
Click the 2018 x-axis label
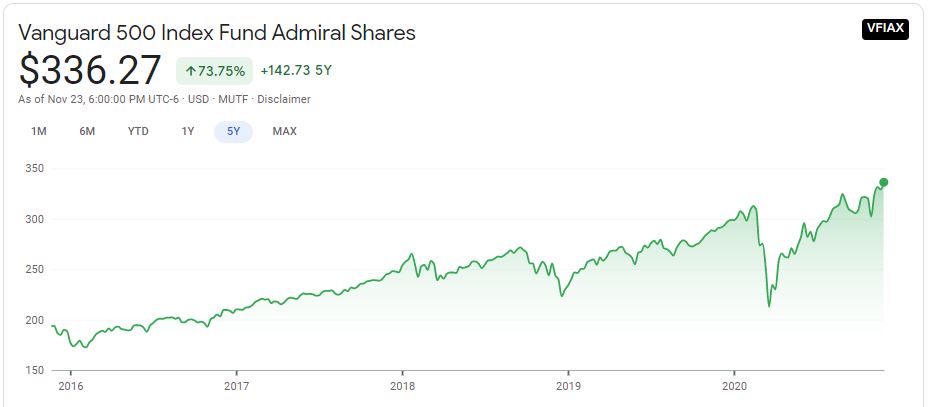coord(402,385)
